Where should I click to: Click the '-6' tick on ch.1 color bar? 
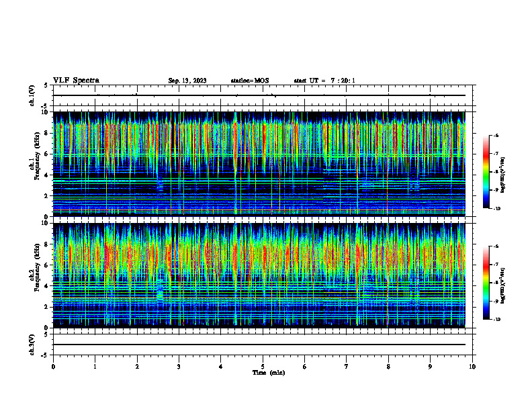coord(496,135)
